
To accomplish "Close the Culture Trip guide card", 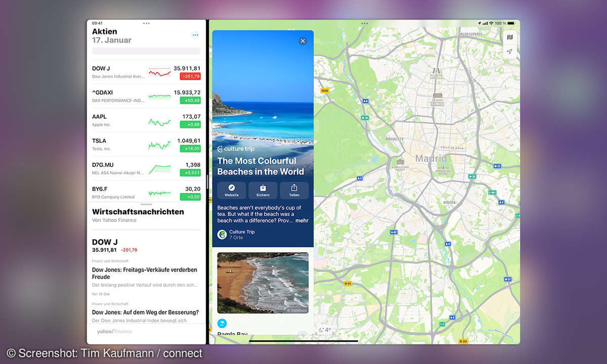I will point(302,41).
